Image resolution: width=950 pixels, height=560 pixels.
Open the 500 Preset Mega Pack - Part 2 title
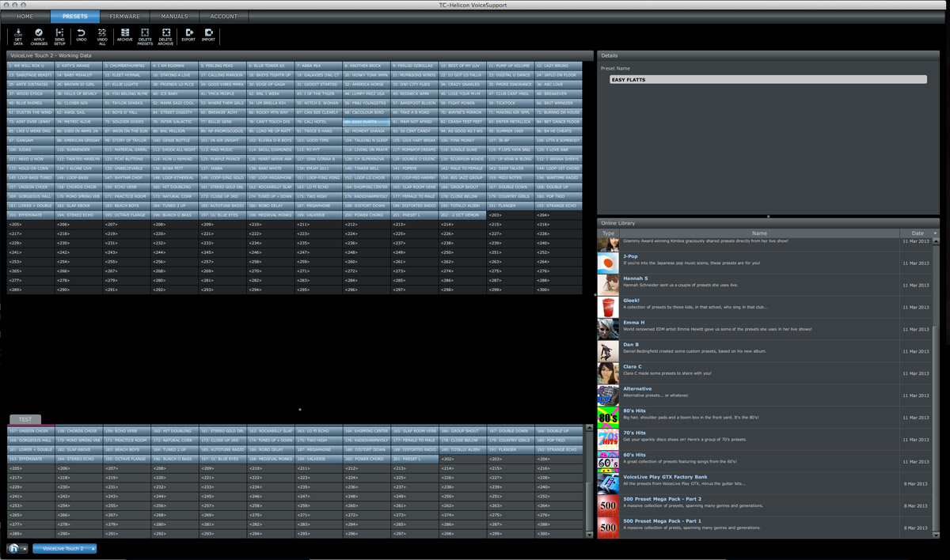pyautogui.click(x=662, y=499)
